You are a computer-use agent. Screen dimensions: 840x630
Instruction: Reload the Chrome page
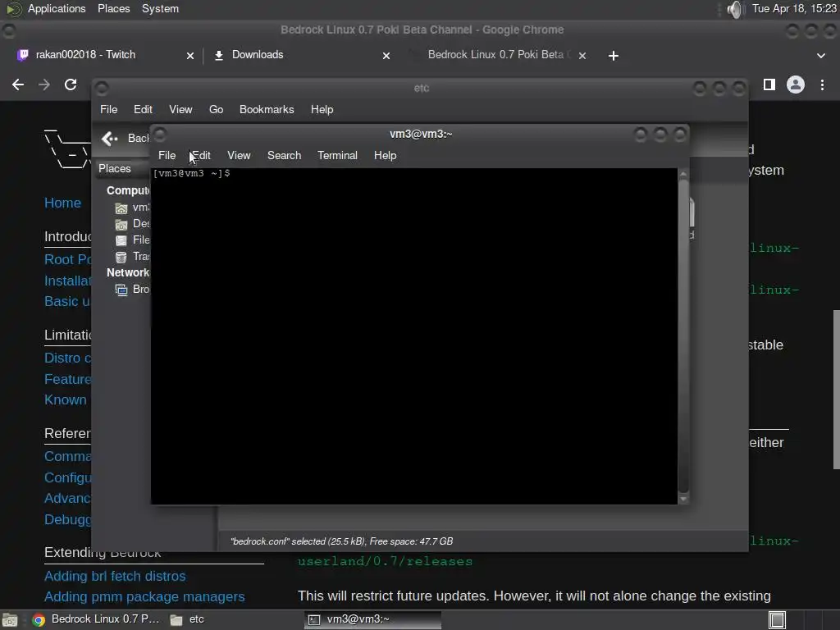[x=71, y=84]
